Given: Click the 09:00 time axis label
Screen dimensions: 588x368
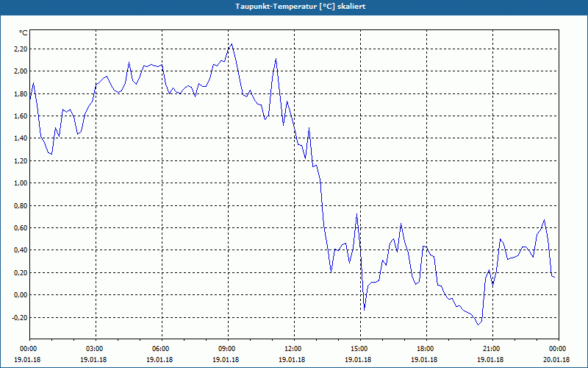Looking at the screenshot, I should (x=228, y=349).
